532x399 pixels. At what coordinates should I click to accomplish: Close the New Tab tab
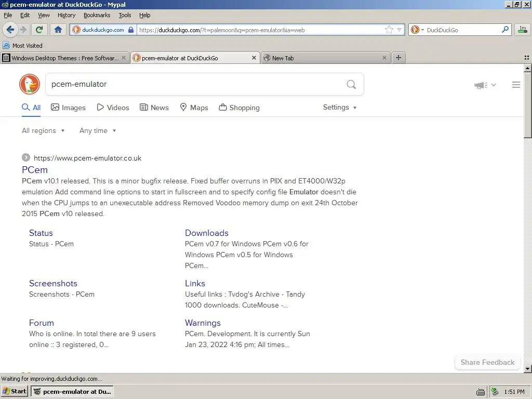tap(384, 58)
